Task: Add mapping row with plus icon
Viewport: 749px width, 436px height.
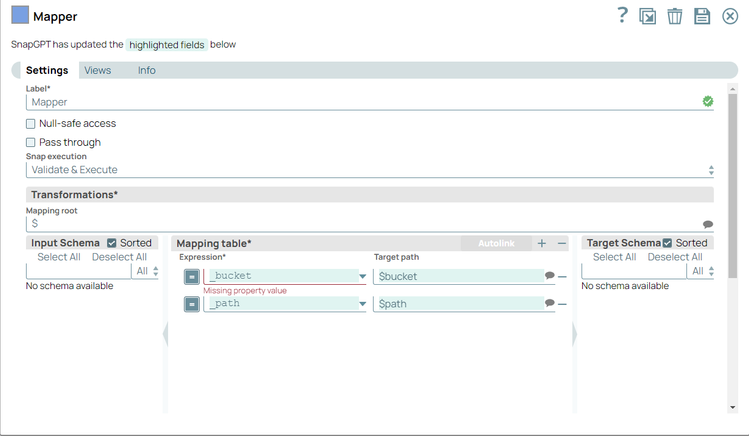Action: click(x=542, y=243)
